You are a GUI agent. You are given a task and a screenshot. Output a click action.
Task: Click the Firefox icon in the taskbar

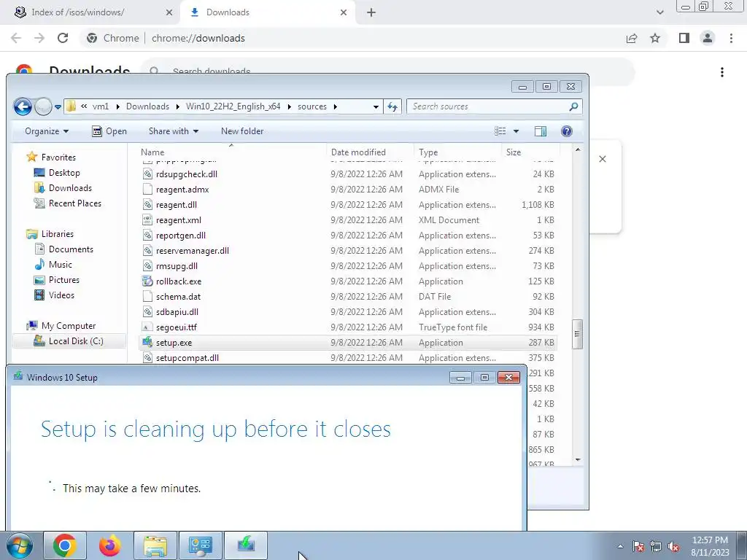(x=110, y=545)
